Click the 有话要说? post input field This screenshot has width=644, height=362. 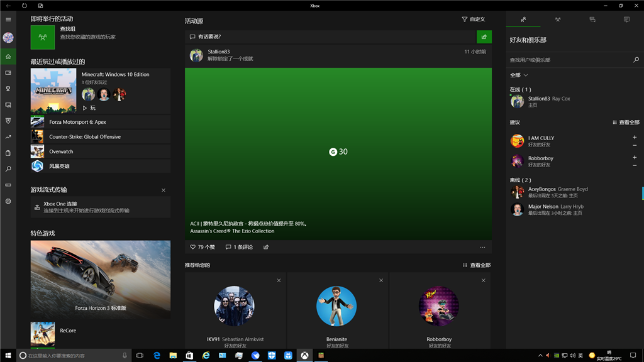(x=331, y=37)
